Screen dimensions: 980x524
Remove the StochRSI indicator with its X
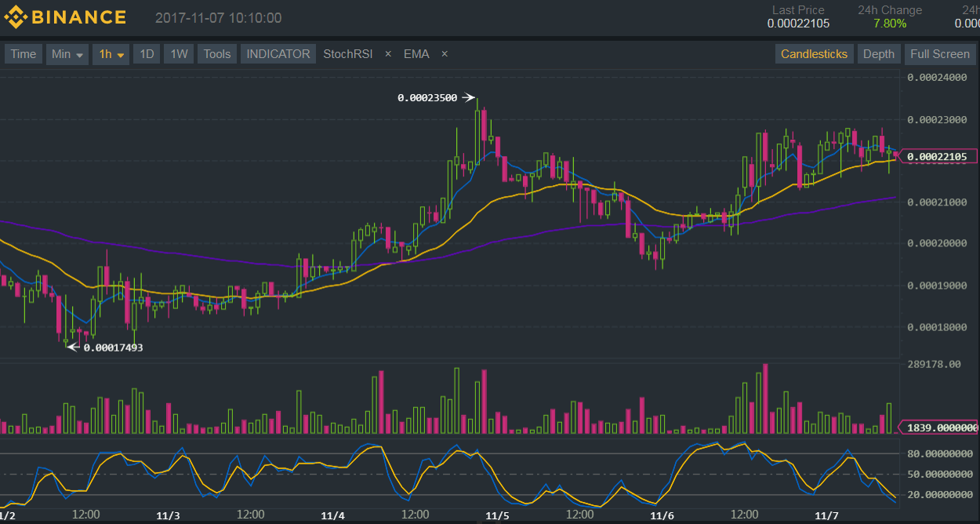(387, 54)
